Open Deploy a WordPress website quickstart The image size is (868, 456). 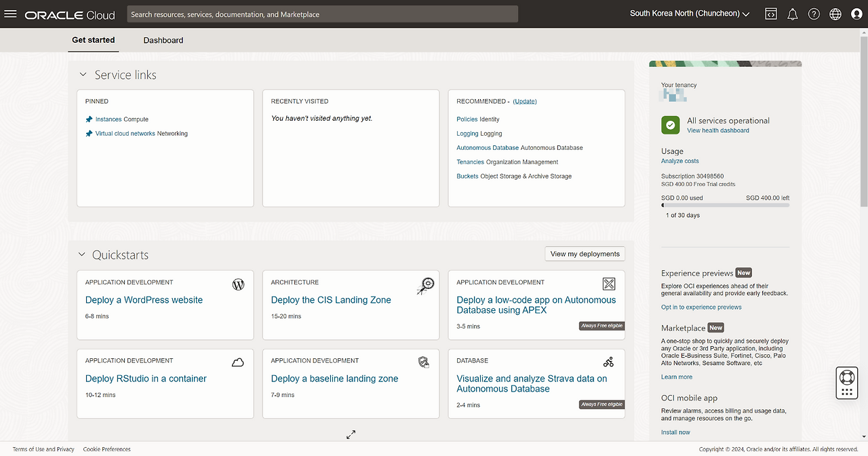point(144,300)
